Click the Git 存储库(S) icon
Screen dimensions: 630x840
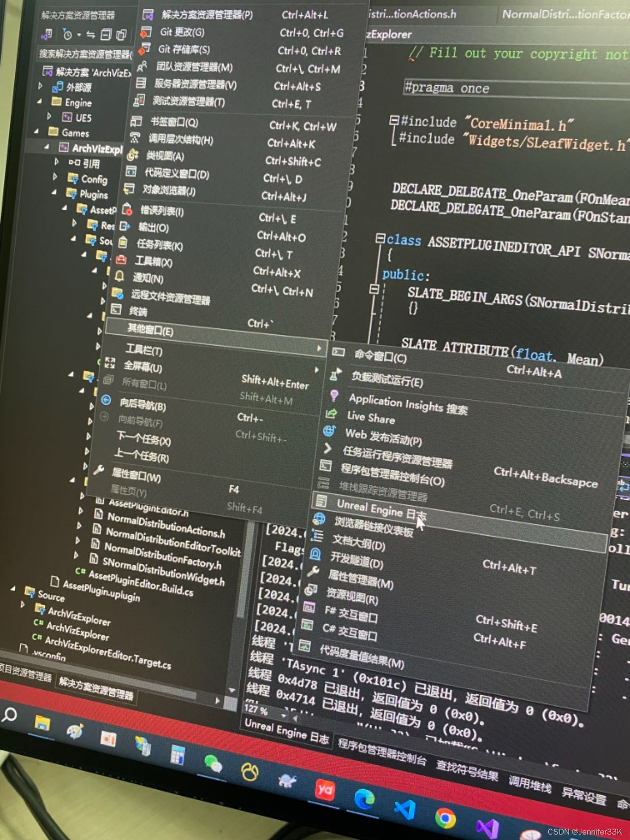click(144, 49)
